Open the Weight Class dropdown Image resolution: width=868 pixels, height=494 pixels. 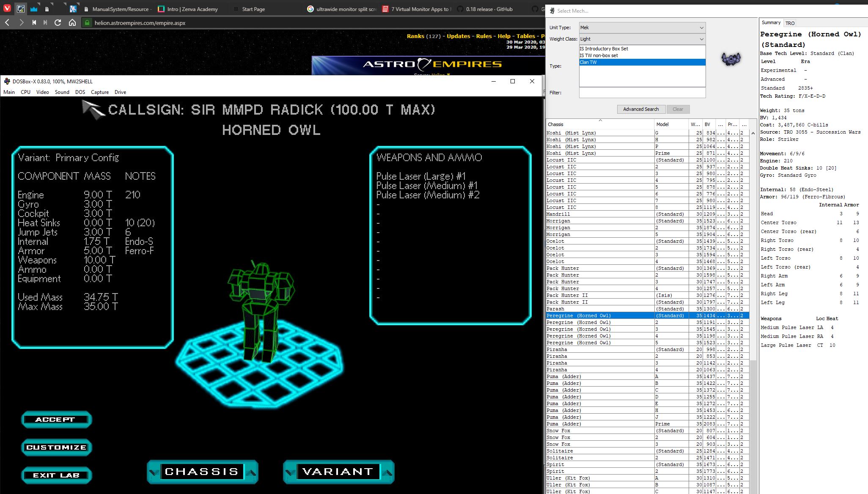coord(642,39)
